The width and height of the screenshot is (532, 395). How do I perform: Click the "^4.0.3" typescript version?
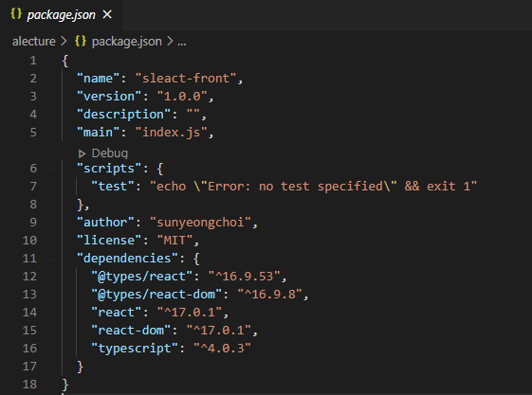(x=222, y=349)
